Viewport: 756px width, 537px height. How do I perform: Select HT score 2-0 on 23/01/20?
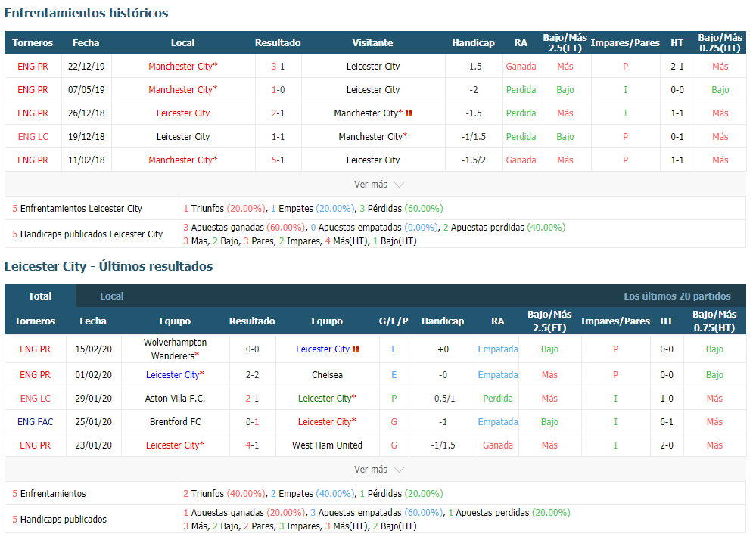(666, 445)
